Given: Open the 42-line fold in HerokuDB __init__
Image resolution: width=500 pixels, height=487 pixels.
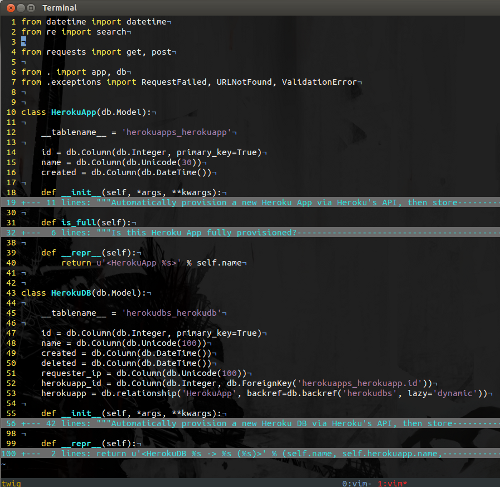Looking at the screenshot, I should tap(250, 423).
